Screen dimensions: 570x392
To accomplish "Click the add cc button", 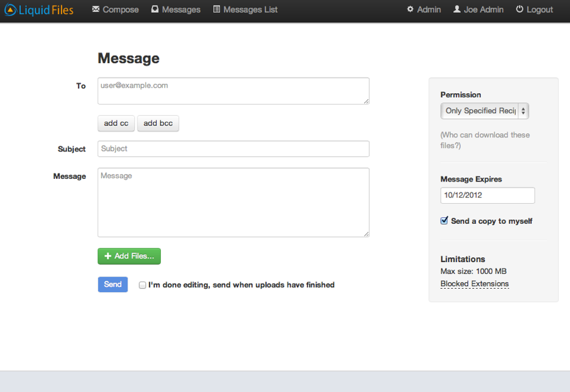I will 115,123.
